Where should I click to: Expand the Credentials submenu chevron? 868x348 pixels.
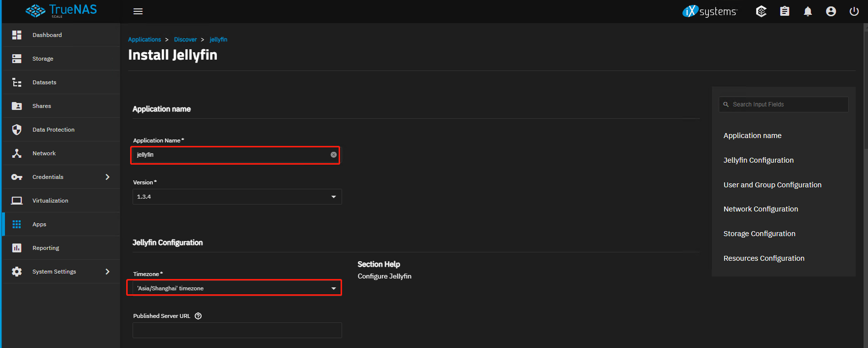click(x=107, y=177)
